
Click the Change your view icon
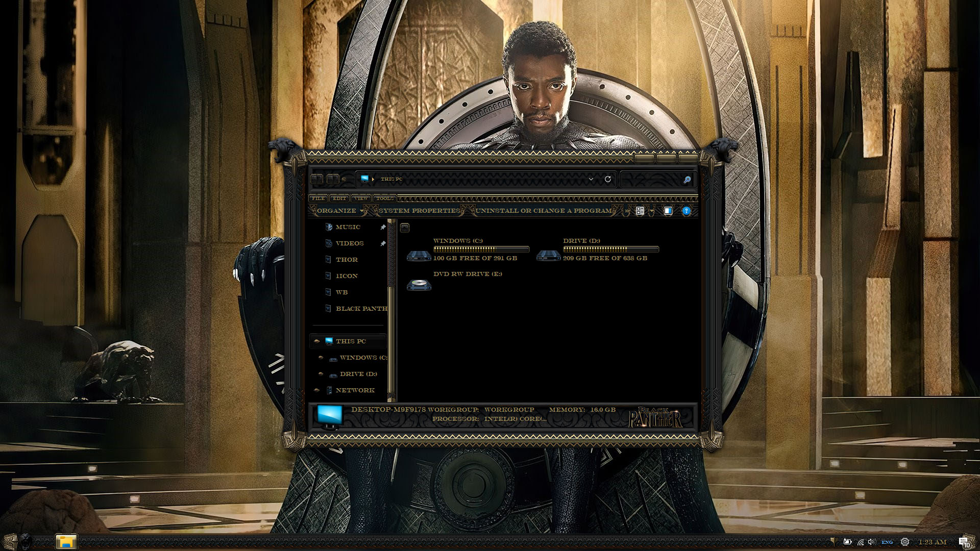640,211
